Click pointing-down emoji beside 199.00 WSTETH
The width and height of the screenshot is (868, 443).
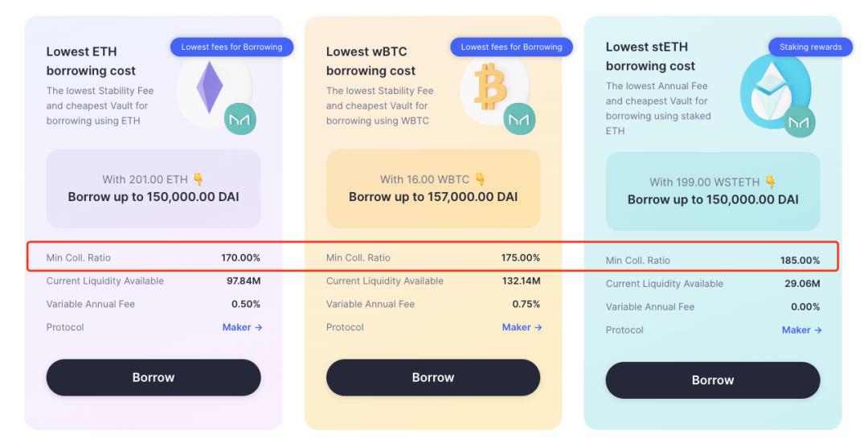769,182
